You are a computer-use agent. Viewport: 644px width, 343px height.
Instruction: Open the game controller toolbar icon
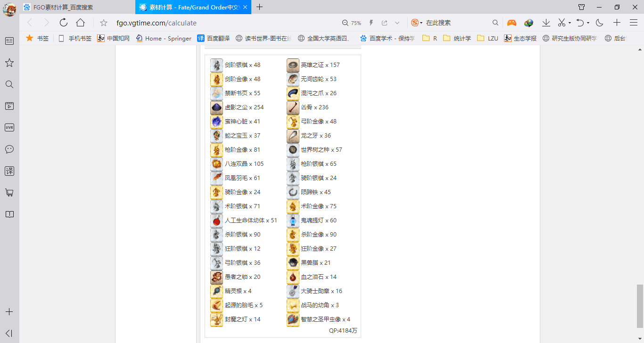512,23
